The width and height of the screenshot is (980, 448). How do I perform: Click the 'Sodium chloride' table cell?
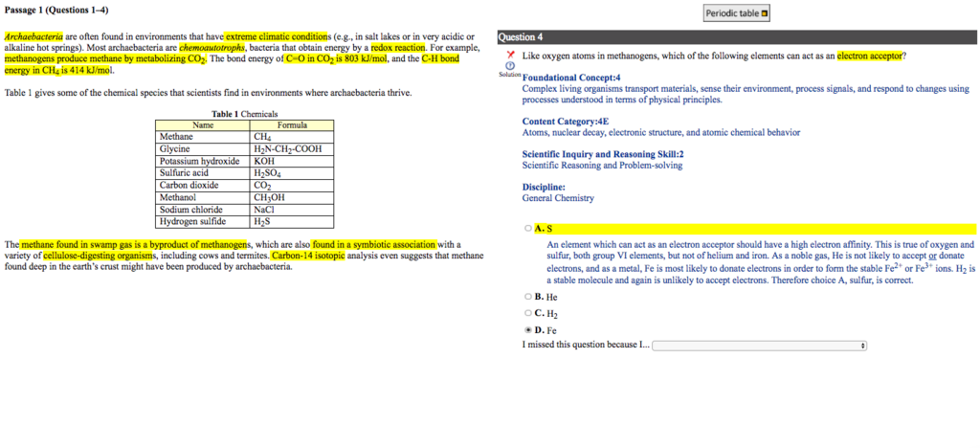pos(203,210)
